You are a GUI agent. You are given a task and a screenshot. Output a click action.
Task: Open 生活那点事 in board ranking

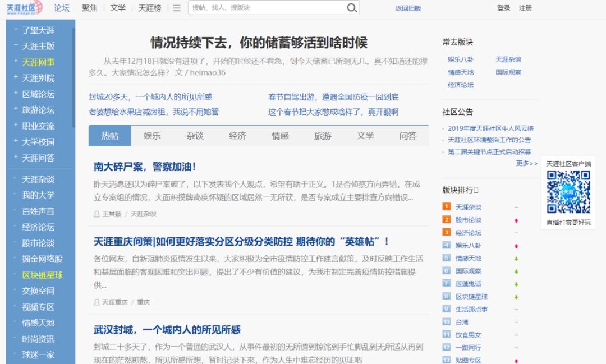pyautogui.click(x=471, y=309)
